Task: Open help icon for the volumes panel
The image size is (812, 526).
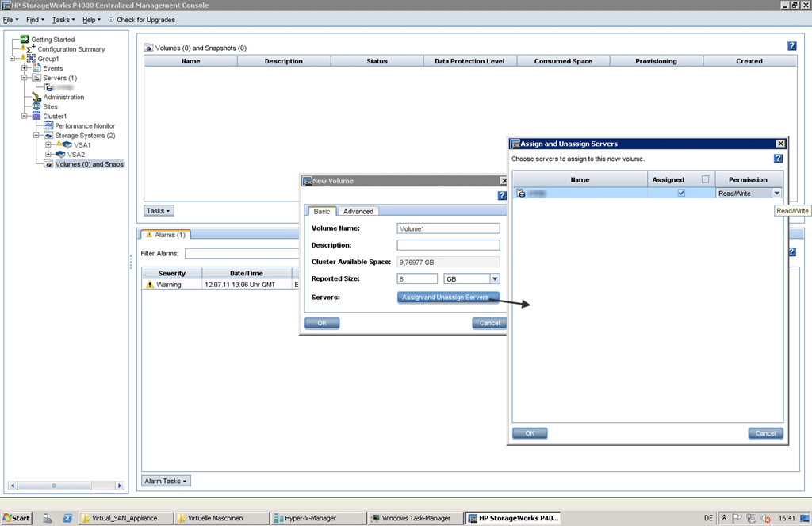Action: click(792, 46)
